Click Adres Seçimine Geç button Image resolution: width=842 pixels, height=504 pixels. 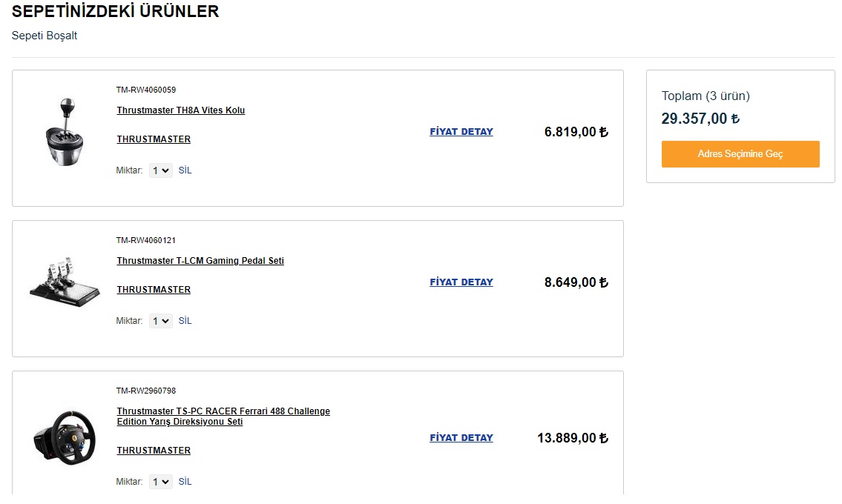(740, 154)
